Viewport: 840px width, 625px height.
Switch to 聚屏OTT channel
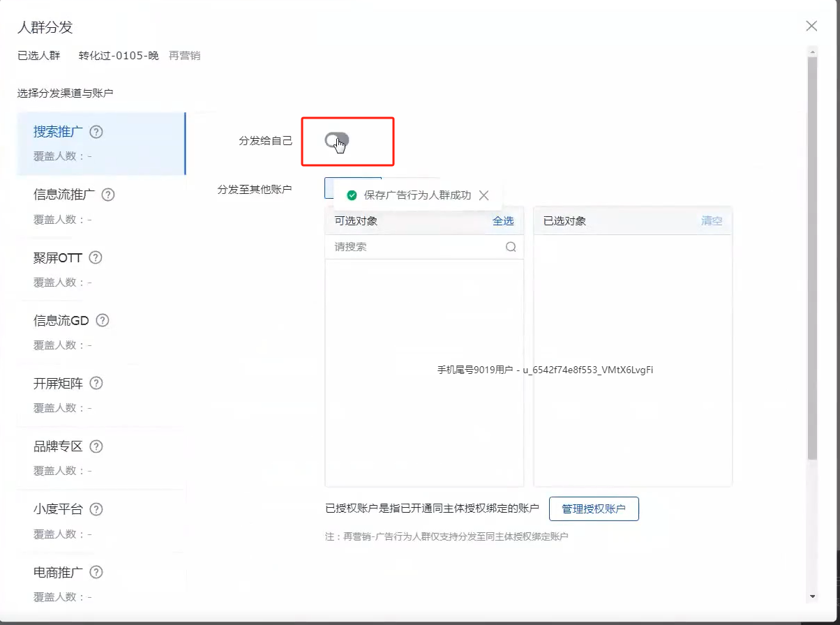[x=101, y=269]
